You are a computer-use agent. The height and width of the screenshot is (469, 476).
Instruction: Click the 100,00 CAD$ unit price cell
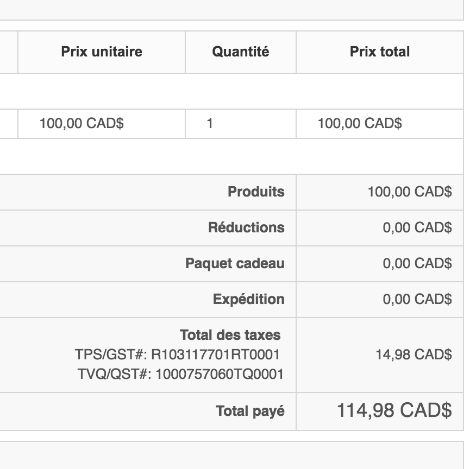point(82,123)
